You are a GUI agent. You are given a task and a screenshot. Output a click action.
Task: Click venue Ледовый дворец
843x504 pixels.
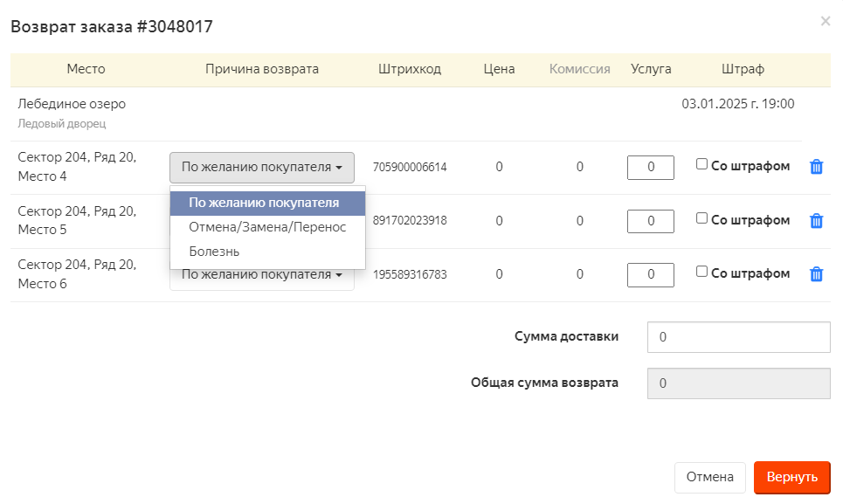click(62, 123)
